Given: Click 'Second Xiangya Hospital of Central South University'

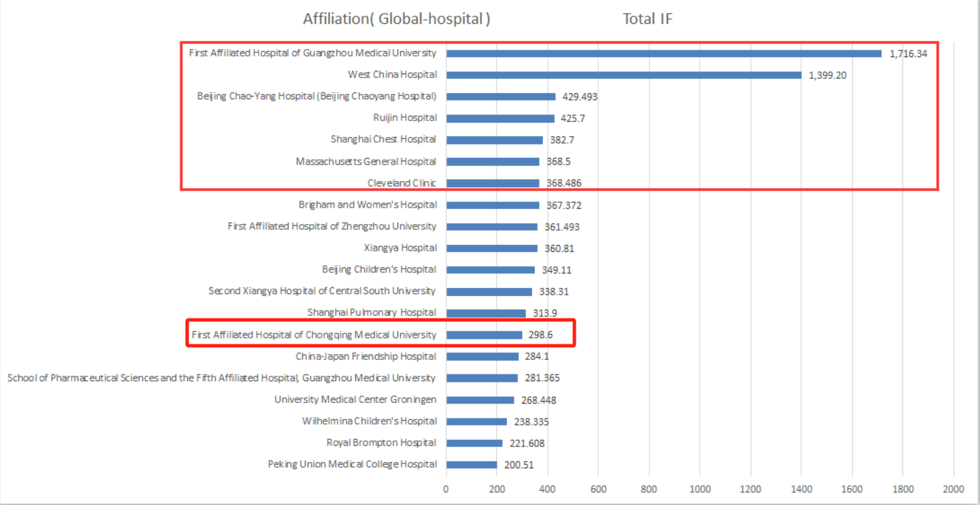Looking at the screenshot, I should pyautogui.click(x=322, y=291).
